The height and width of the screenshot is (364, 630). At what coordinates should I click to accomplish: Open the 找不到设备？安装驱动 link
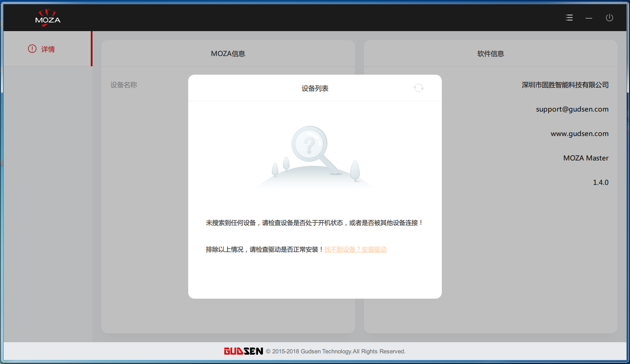[x=355, y=249]
